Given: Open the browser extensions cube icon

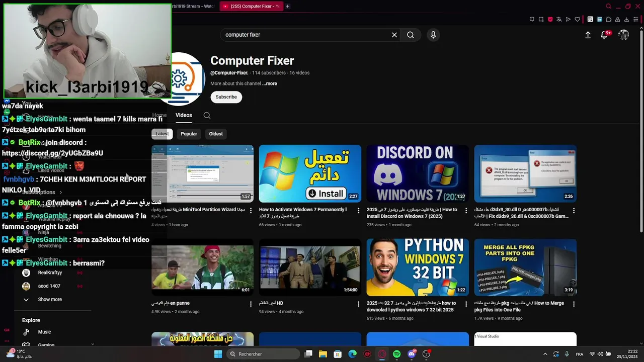Looking at the screenshot, I should [x=609, y=20].
